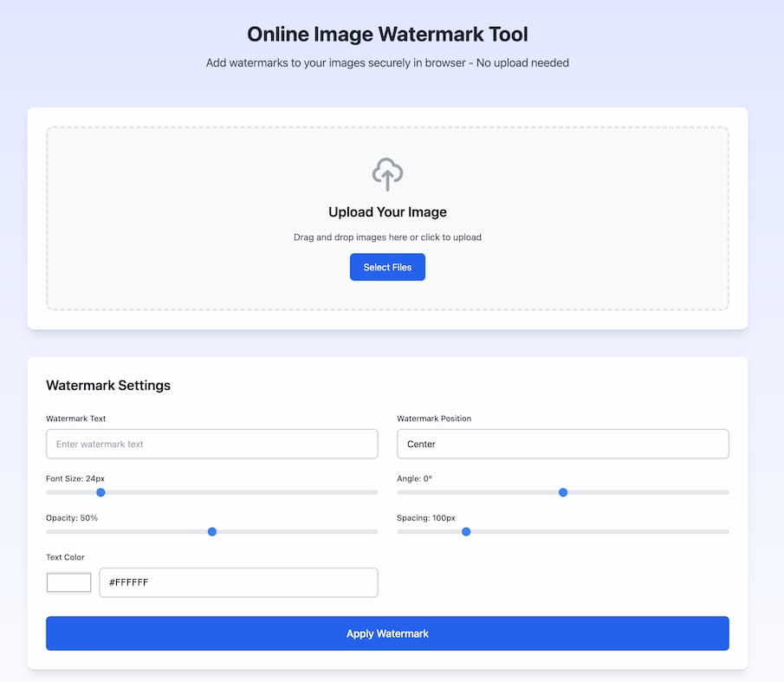
Task: Open the white Text Color swatch
Action: point(68,582)
